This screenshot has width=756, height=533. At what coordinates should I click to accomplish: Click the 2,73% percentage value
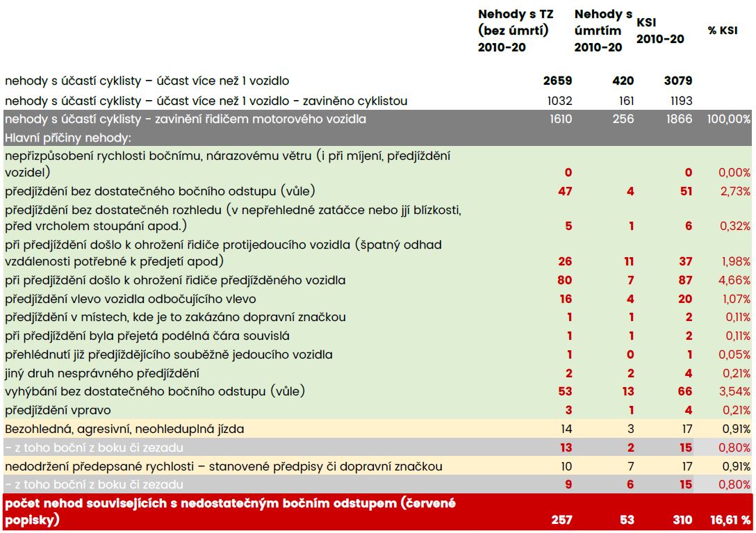[x=735, y=192]
